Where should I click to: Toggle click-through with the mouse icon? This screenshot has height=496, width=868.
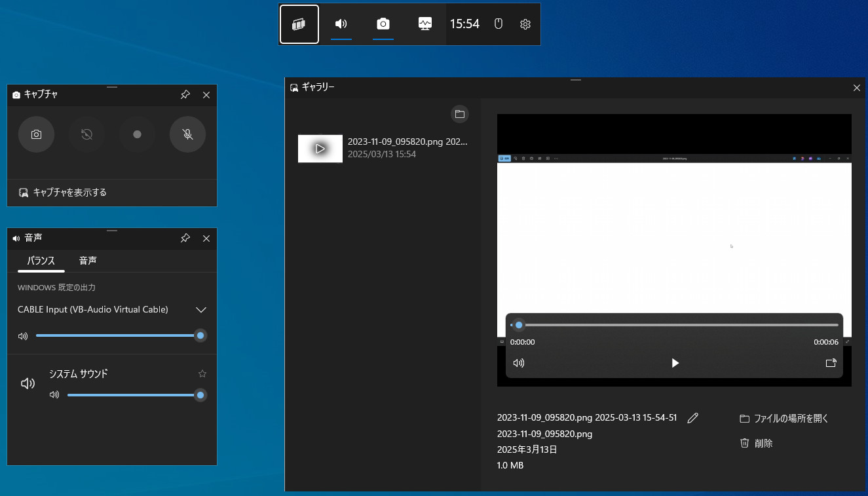[x=498, y=24]
